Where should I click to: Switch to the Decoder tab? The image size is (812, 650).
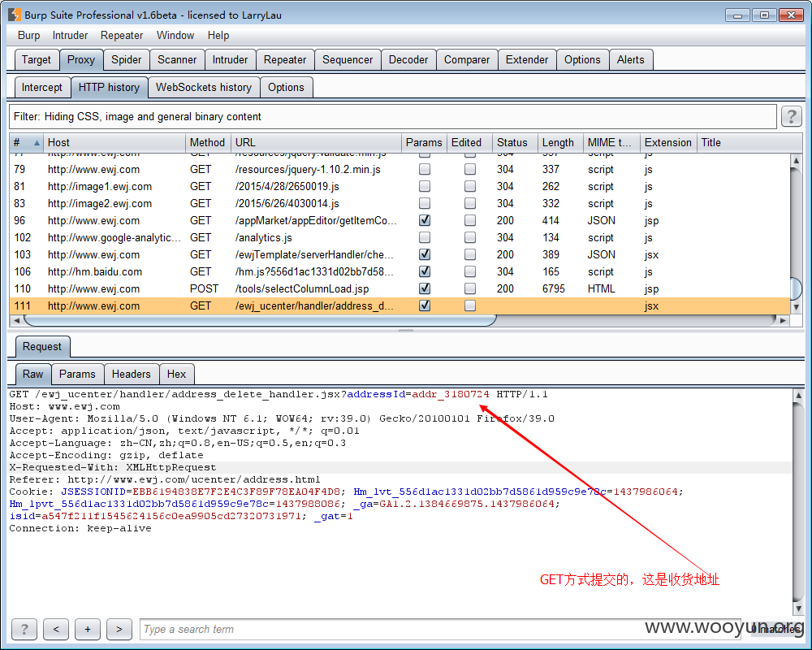408,59
